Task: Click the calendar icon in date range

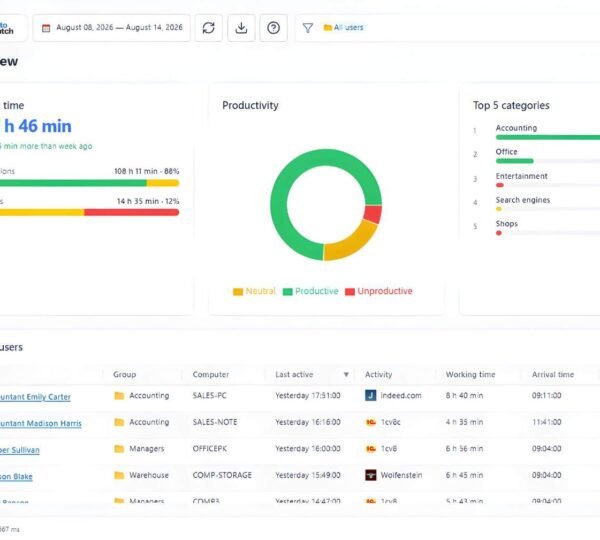Action: 46,28
